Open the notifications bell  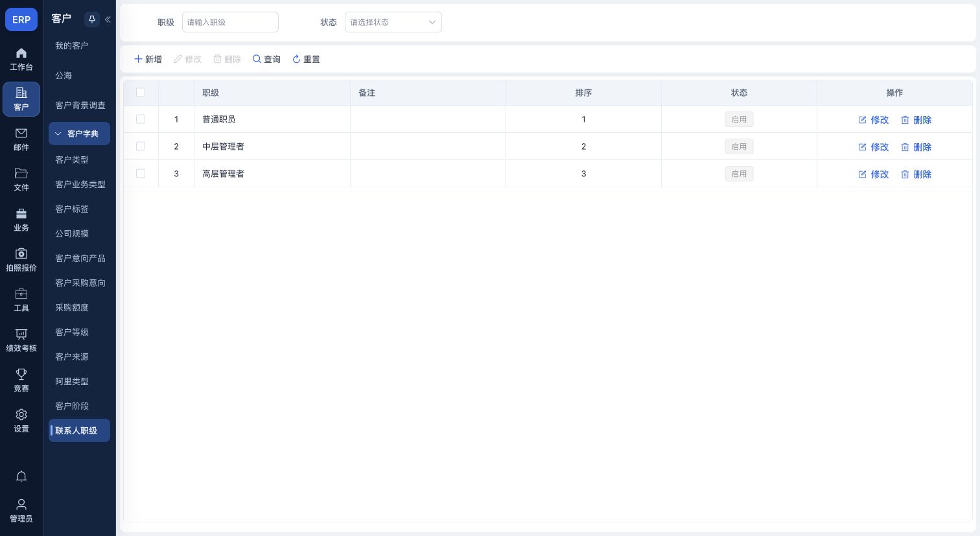tap(21, 476)
